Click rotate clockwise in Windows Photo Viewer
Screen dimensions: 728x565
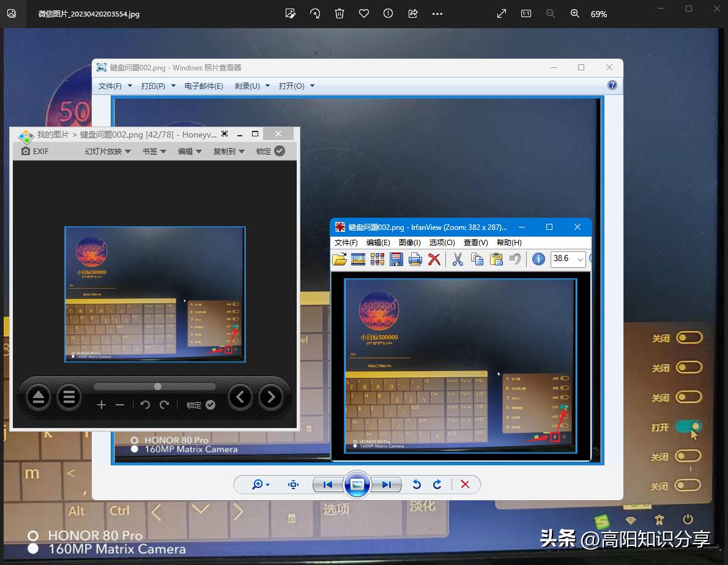(x=437, y=484)
